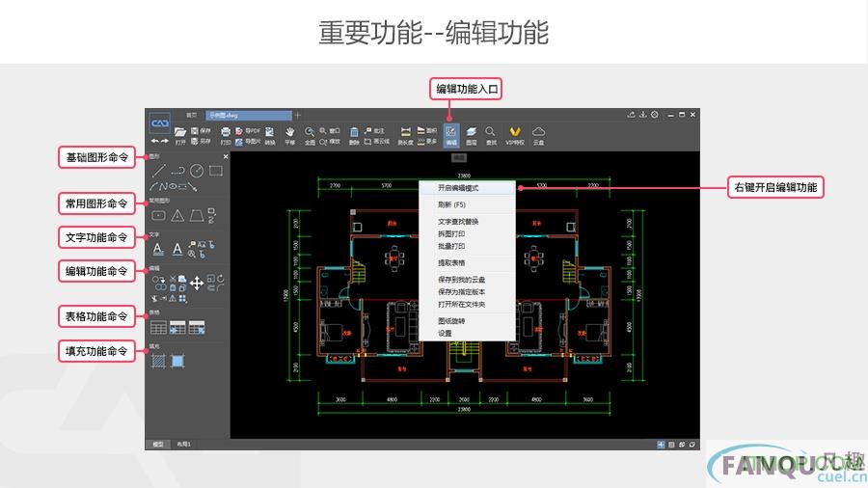Screen dimensions: 868x488
Task: Open the 更多 measure options
Action: 427,142
